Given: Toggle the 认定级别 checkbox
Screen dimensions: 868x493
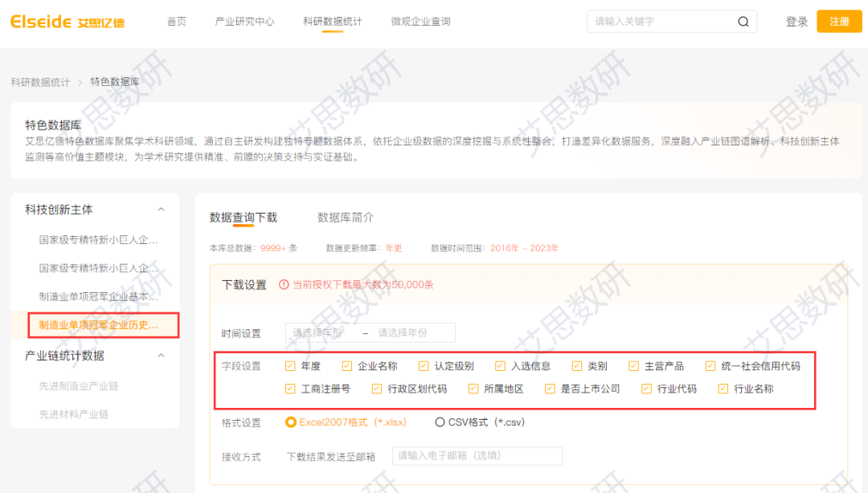Looking at the screenshot, I should point(424,366).
